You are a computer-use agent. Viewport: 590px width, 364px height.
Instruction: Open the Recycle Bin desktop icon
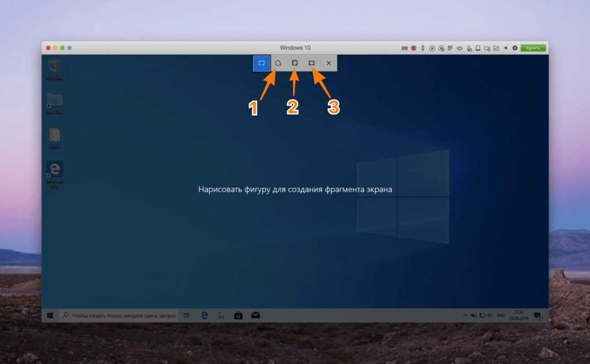point(55,69)
